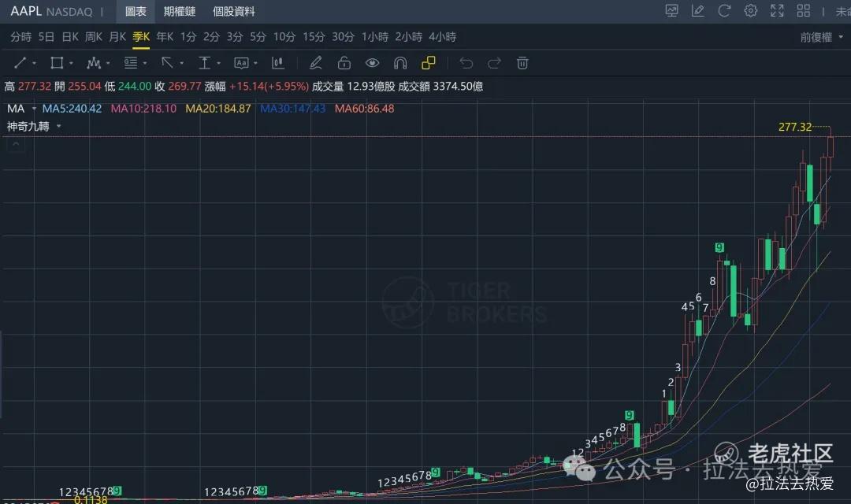Select the freehand pencil drawing tool
851x504 pixels.
pyautogui.click(x=315, y=63)
